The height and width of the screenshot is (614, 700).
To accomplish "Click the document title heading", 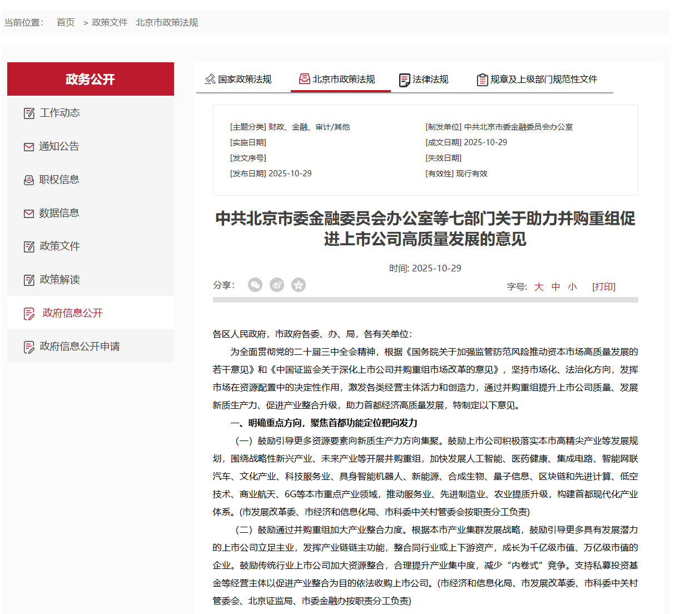I will click(x=425, y=229).
